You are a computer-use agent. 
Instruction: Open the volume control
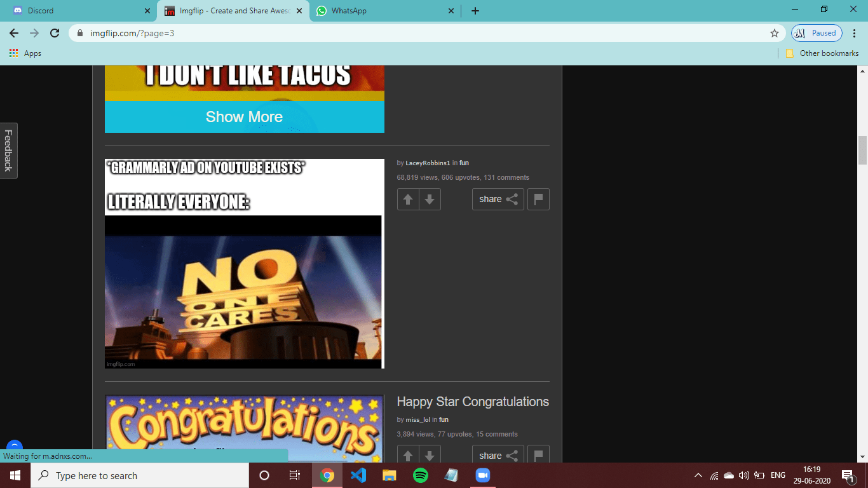click(x=744, y=475)
